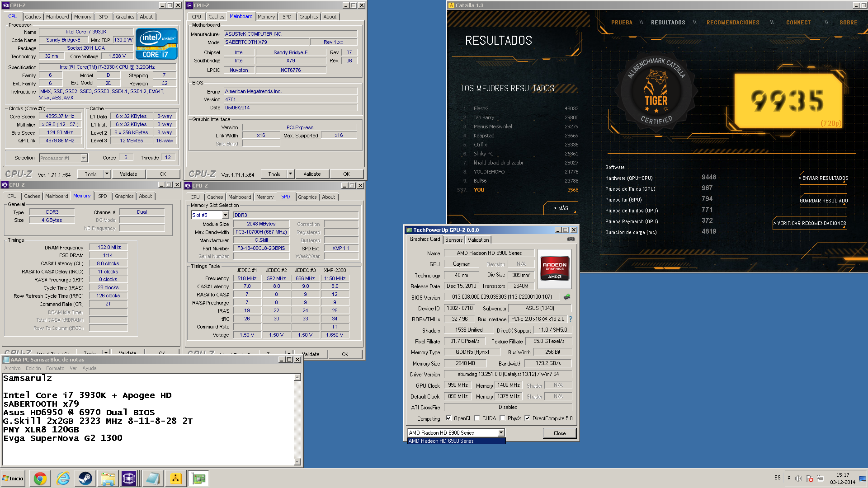Click the Close button in GPU-Z
This screenshot has height=488, width=868.
click(x=560, y=433)
